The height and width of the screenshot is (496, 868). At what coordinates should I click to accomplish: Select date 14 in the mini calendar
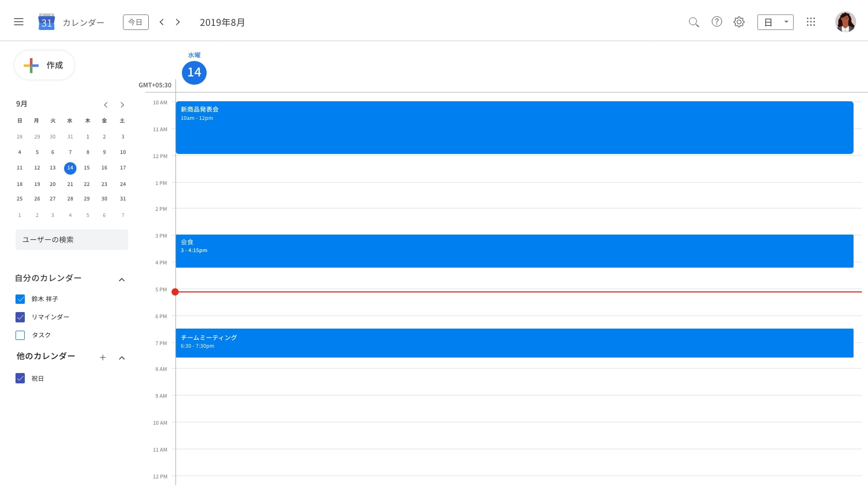point(70,168)
